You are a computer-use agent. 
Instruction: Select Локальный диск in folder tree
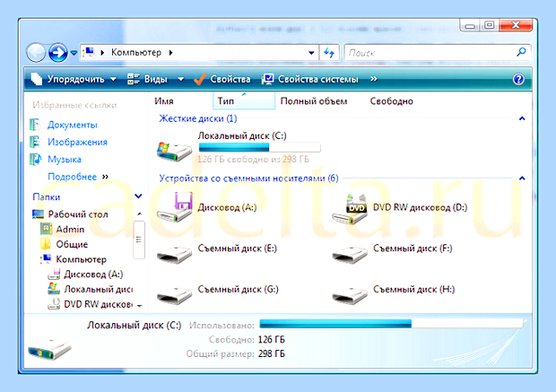tap(99, 290)
